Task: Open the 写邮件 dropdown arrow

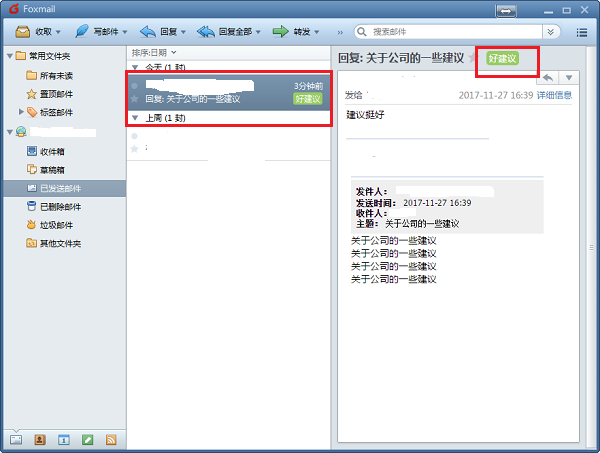Action: click(125, 32)
